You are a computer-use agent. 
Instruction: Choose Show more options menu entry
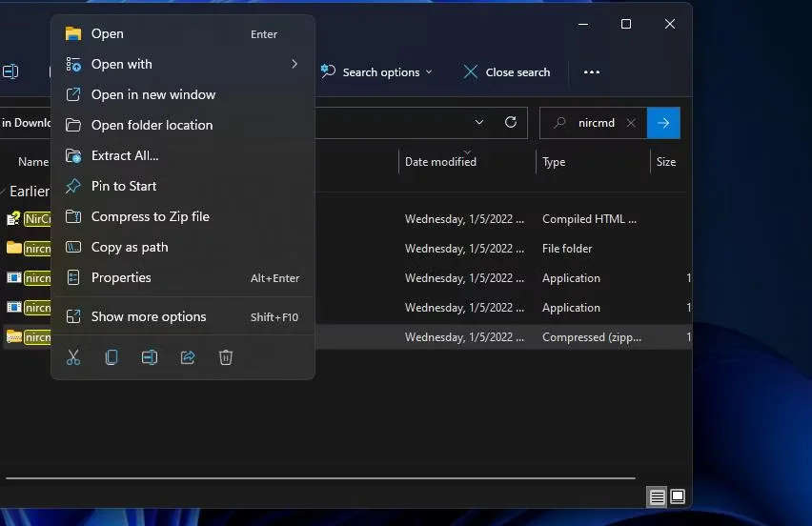coord(149,316)
